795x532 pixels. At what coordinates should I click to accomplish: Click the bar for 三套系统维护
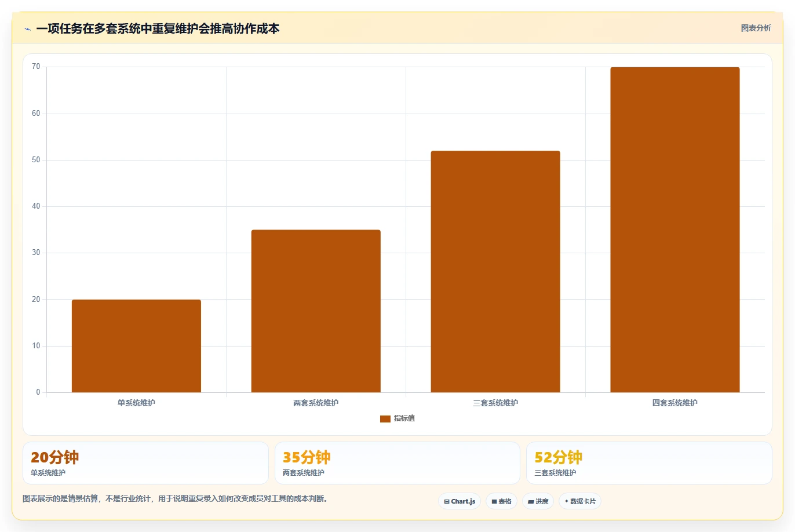click(495, 272)
